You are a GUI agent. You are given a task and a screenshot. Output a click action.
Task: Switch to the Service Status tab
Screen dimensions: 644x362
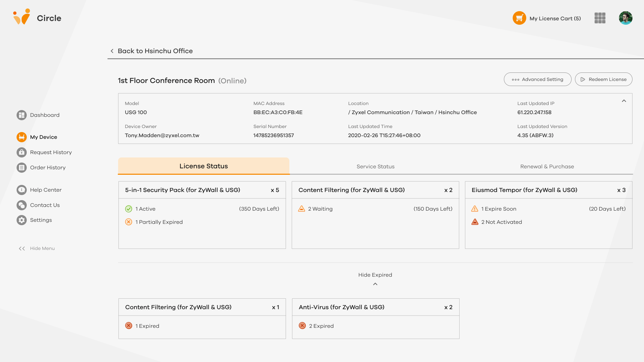pyautogui.click(x=375, y=167)
